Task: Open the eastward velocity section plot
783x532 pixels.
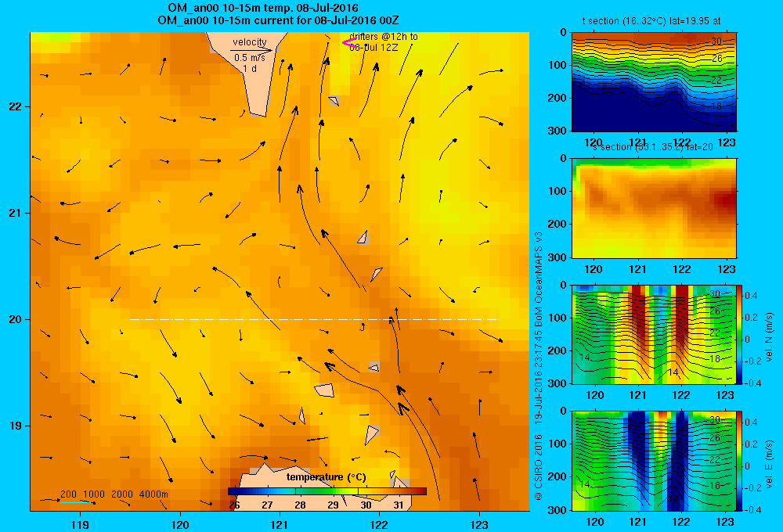Action: (654, 461)
